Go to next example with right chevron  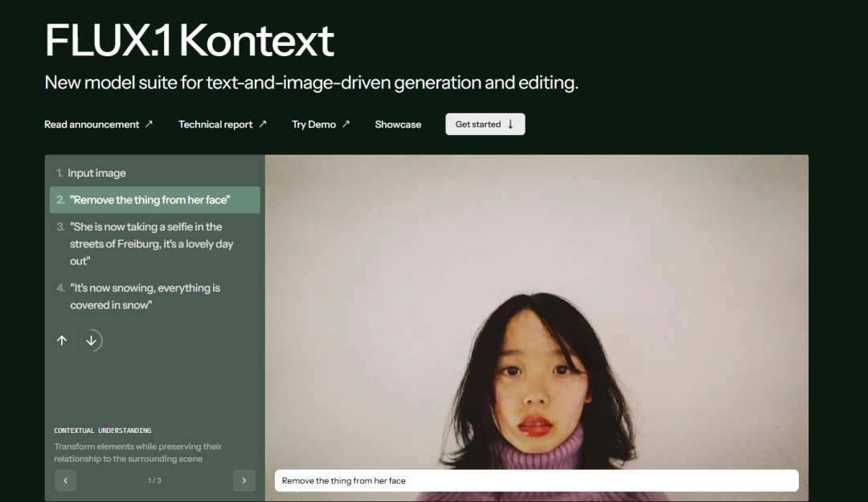244,480
